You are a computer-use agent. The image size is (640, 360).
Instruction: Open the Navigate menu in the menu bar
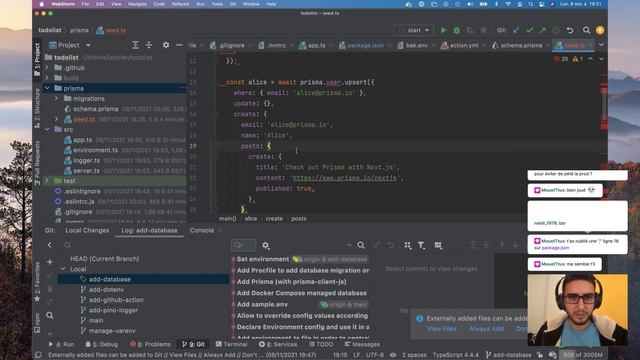[137, 4]
